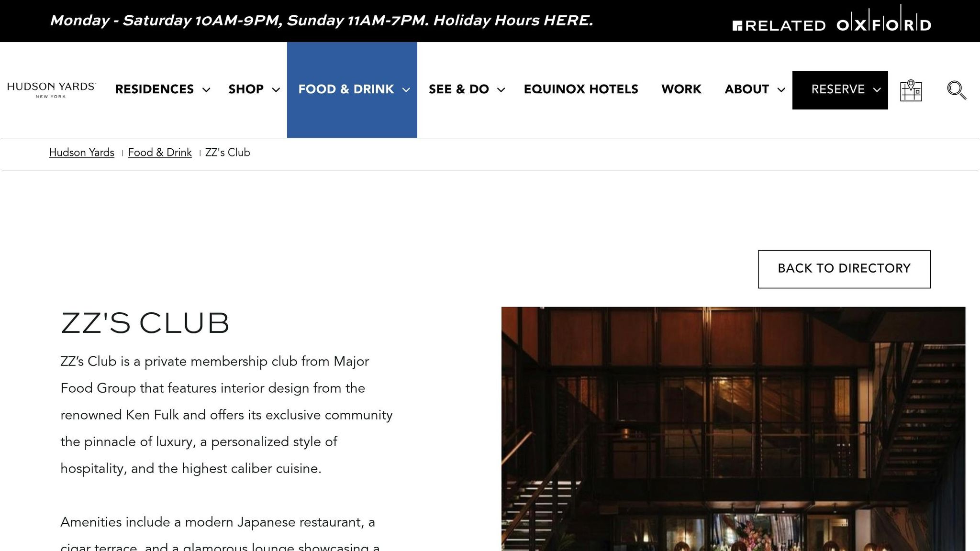Expand the See & Do chevron
The height and width of the screenshot is (551, 980).
(x=501, y=90)
